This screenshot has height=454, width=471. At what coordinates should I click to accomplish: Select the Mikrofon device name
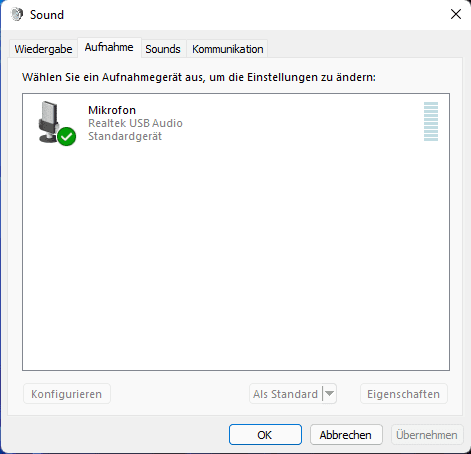click(112, 110)
